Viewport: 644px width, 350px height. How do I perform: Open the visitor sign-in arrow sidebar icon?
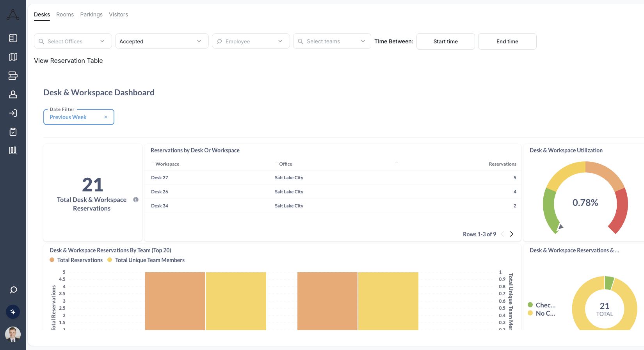13,113
